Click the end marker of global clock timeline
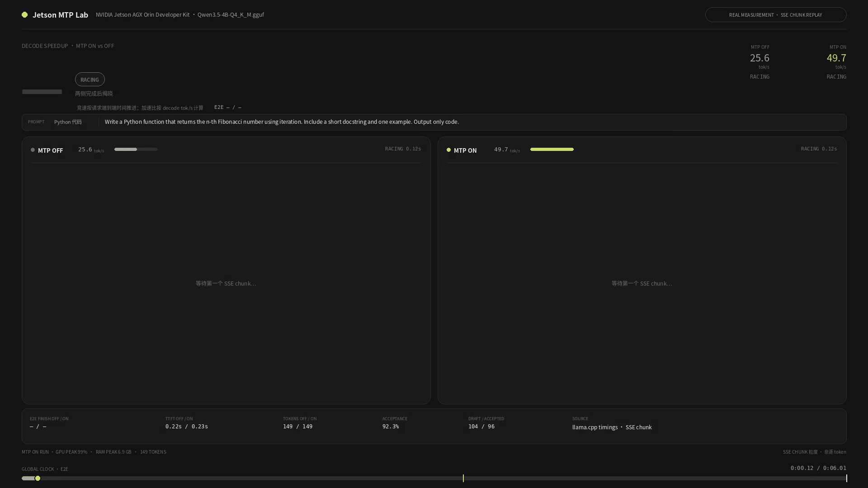Image resolution: width=868 pixels, height=488 pixels. tap(846, 478)
